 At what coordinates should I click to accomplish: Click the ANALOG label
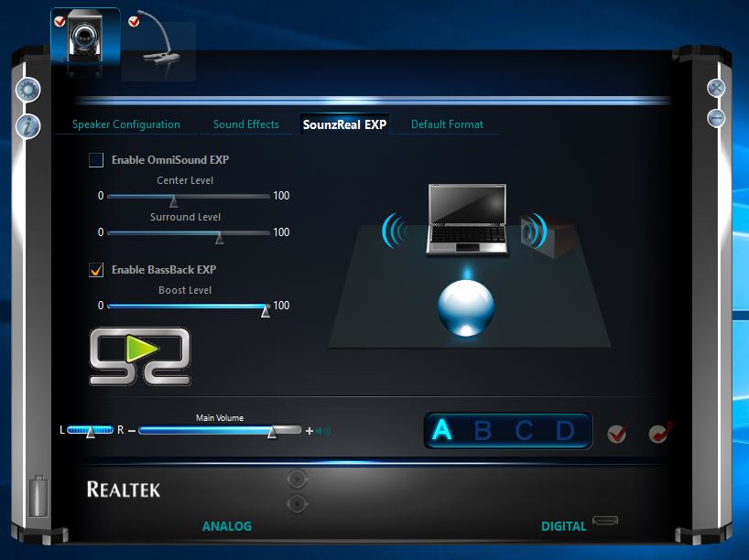(227, 526)
